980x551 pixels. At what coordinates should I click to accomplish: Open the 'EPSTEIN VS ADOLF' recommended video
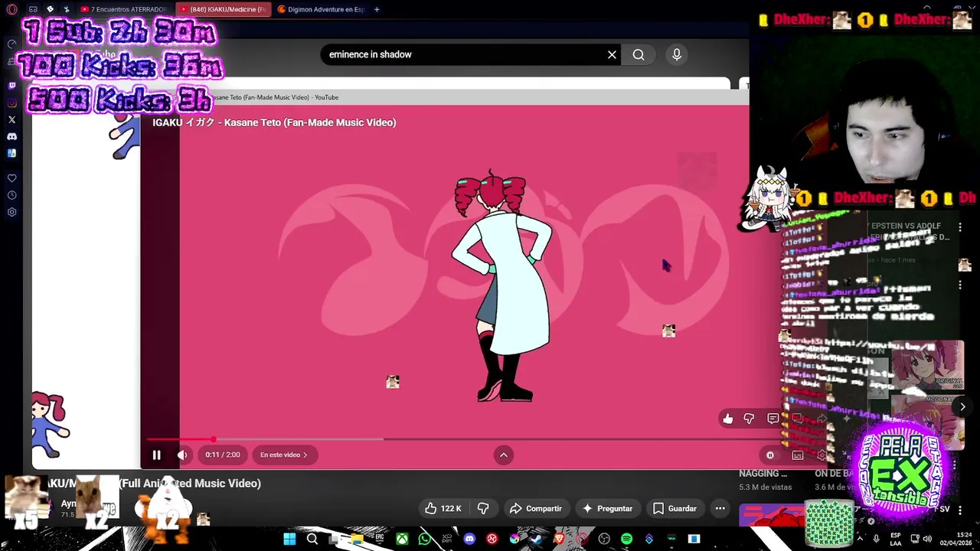pyautogui.click(x=910, y=232)
